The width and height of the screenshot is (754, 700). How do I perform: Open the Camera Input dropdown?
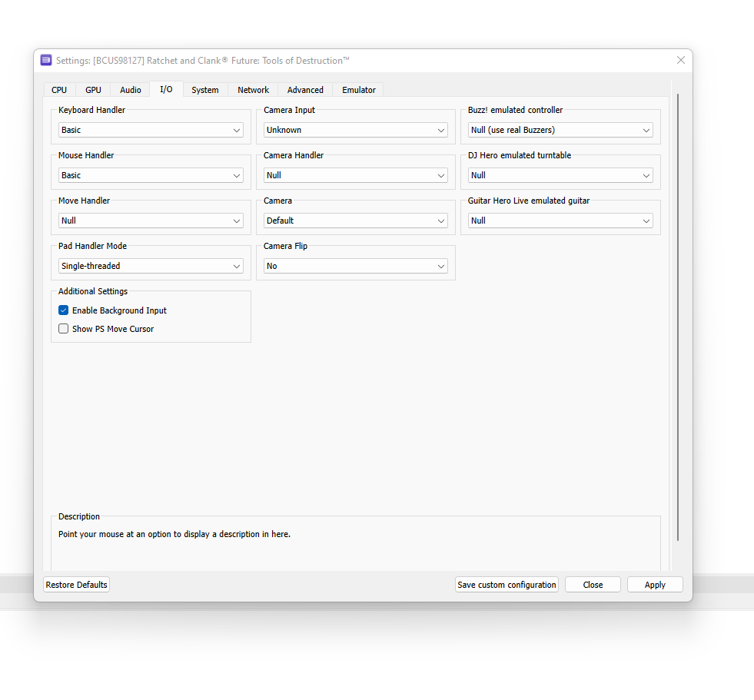355,130
